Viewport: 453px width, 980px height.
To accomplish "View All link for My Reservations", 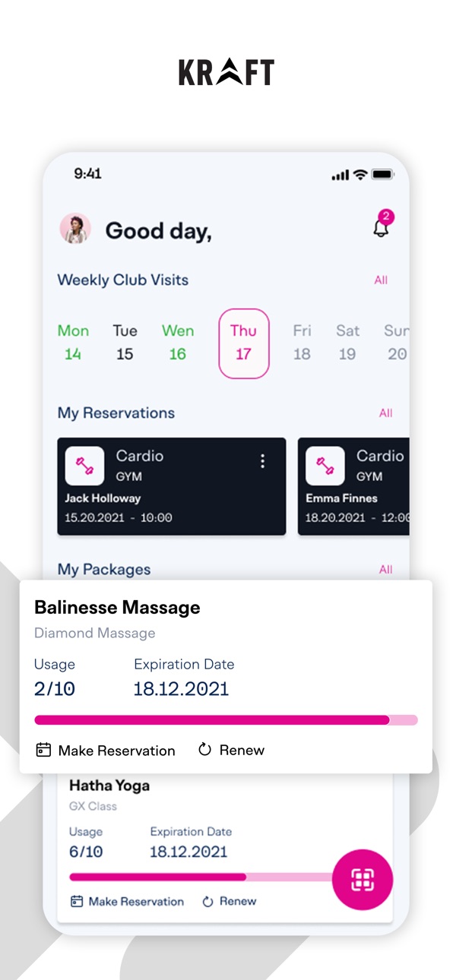I will pyautogui.click(x=386, y=413).
